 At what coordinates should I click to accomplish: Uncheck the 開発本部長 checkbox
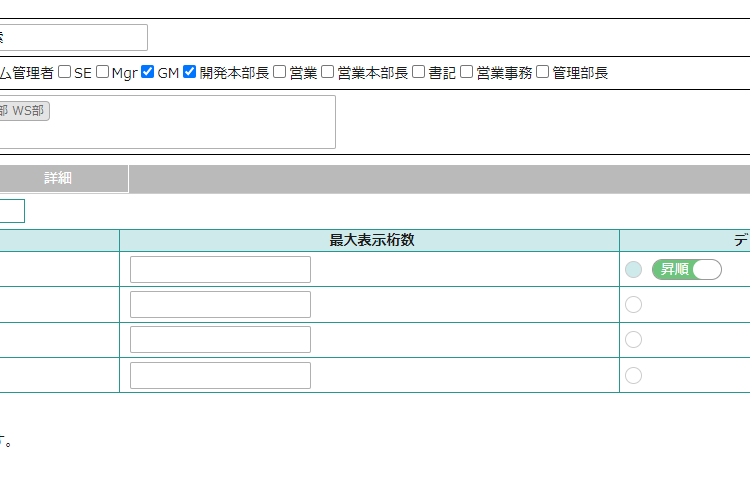[190, 72]
